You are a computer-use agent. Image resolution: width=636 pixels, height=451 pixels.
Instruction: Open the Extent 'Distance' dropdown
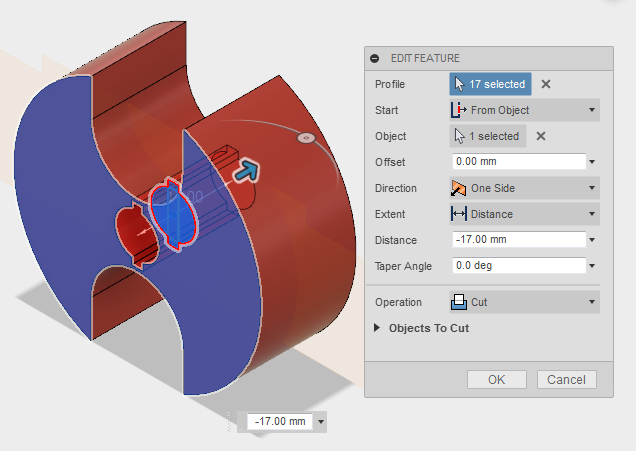[x=524, y=214]
